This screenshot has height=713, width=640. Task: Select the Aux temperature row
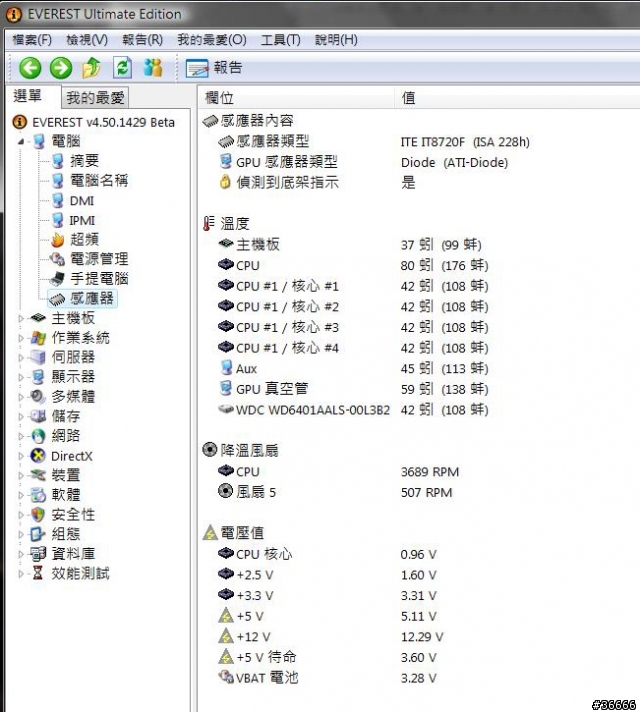point(353,368)
